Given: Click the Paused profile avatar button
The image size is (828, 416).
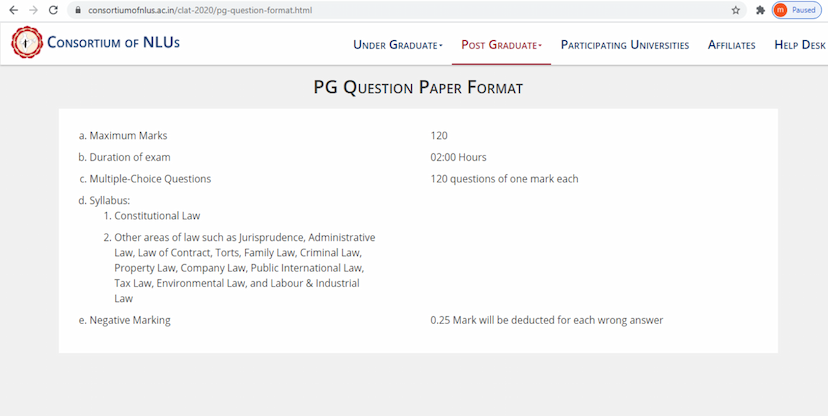Looking at the screenshot, I should (795, 10).
